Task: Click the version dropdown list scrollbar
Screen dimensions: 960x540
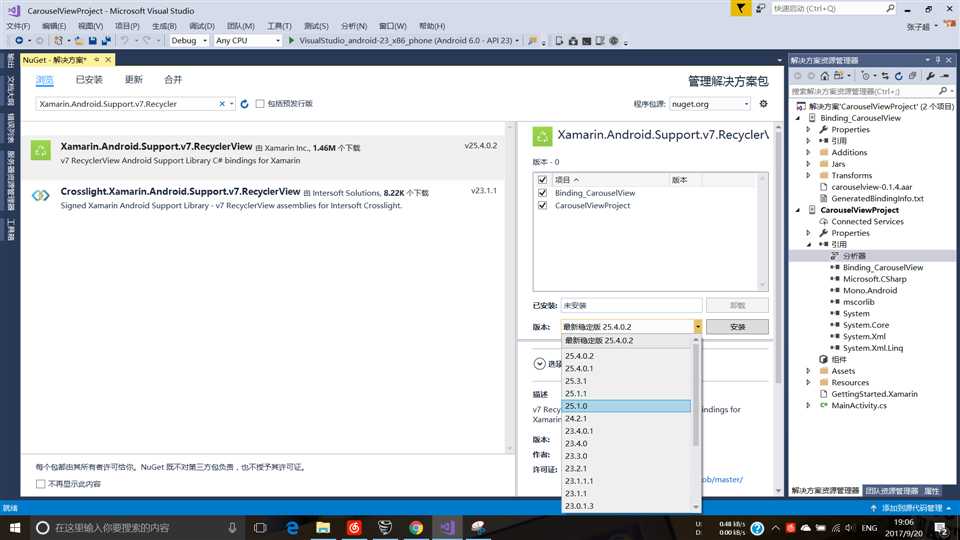Action: pos(696,394)
